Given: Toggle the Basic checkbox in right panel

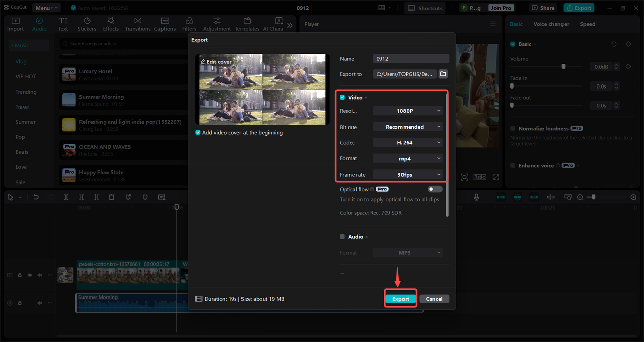Looking at the screenshot, I should click(x=513, y=44).
